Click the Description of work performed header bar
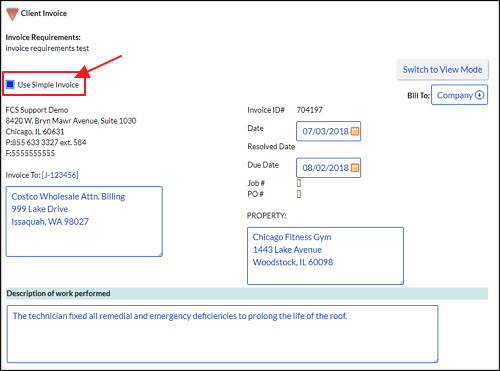The height and width of the screenshot is (371, 500). [247, 293]
